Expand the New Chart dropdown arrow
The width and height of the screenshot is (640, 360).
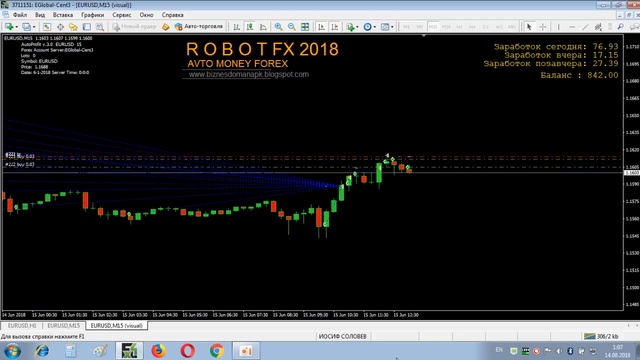coord(16,27)
